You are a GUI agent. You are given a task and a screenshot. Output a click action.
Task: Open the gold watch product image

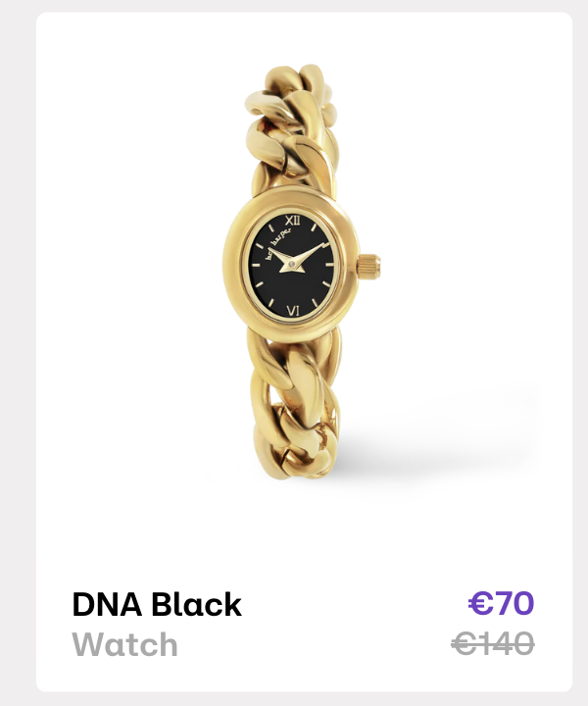point(302,272)
